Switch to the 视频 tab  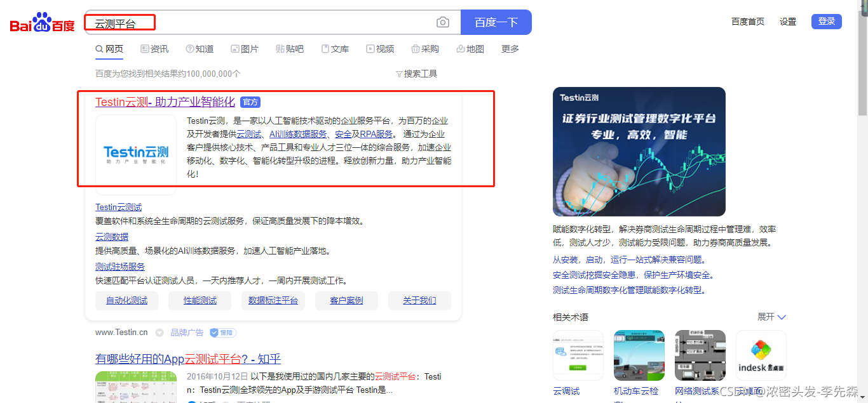pos(380,49)
